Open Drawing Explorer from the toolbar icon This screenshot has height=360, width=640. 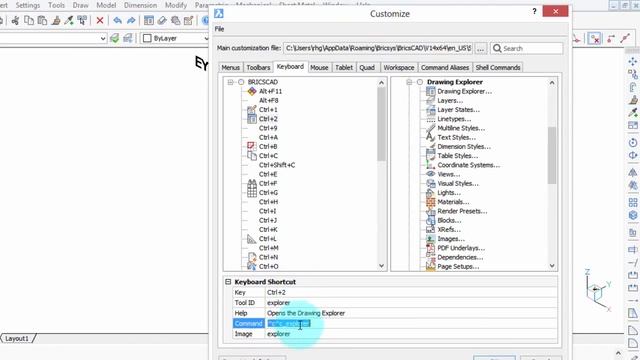[149, 20]
